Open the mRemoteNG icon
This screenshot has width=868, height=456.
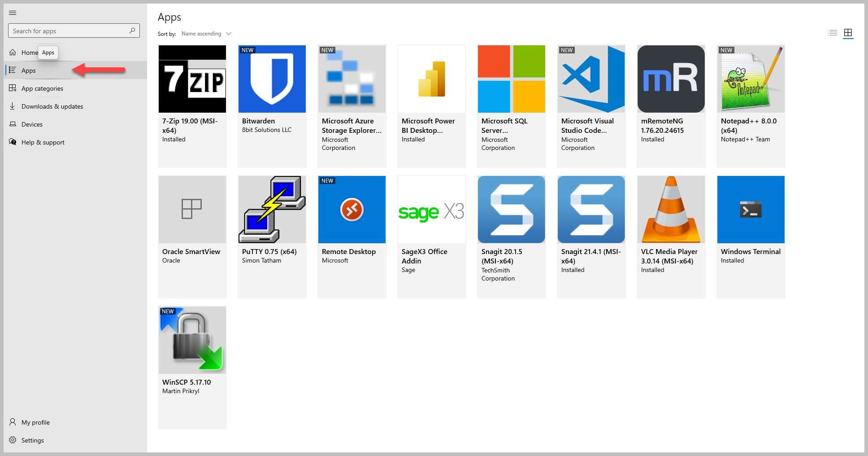[671, 79]
